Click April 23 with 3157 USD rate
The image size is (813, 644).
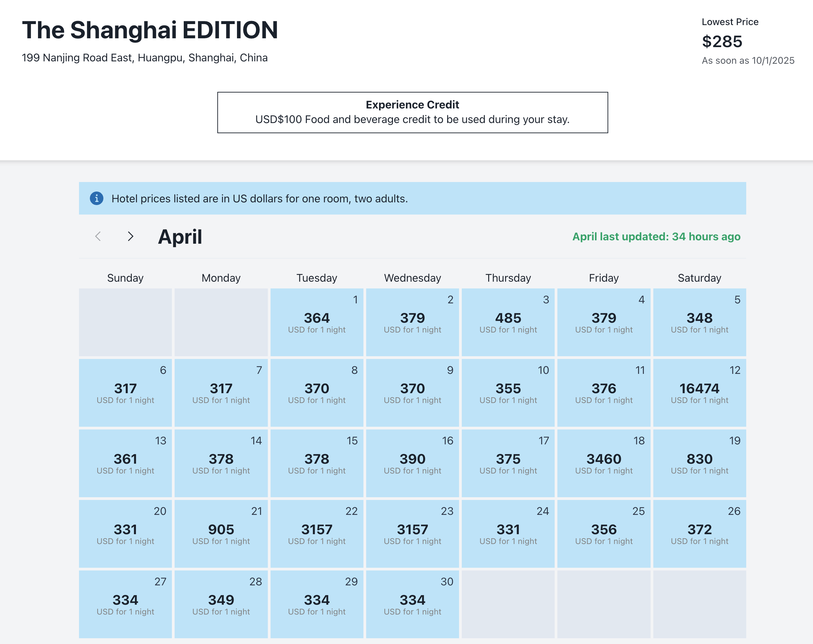[x=412, y=534]
